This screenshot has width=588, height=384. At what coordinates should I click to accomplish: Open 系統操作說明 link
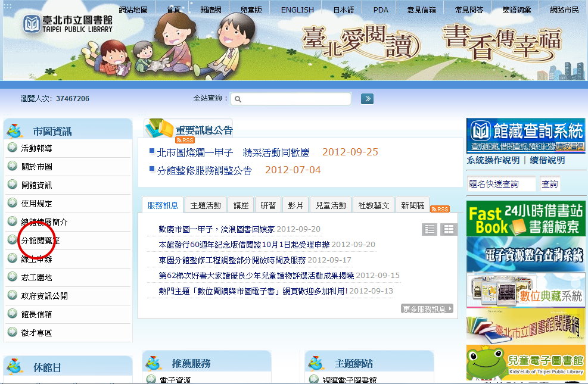coord(493,160)
